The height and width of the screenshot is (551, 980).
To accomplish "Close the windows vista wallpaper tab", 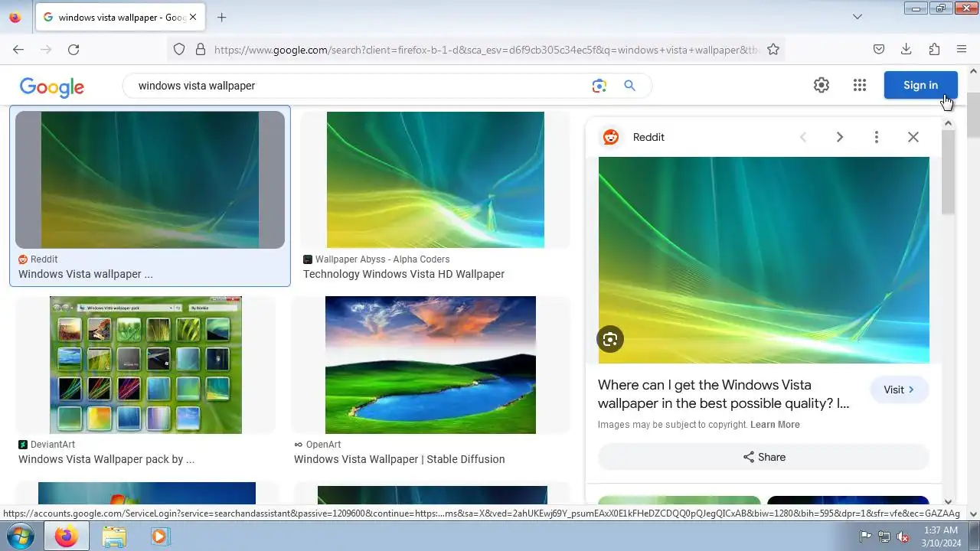I will point(193,17).
